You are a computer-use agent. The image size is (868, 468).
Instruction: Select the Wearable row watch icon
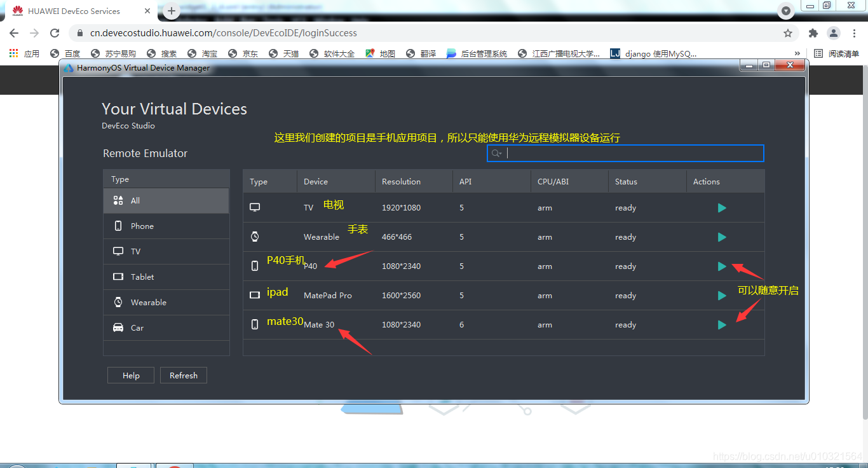(x=255, y=237)
